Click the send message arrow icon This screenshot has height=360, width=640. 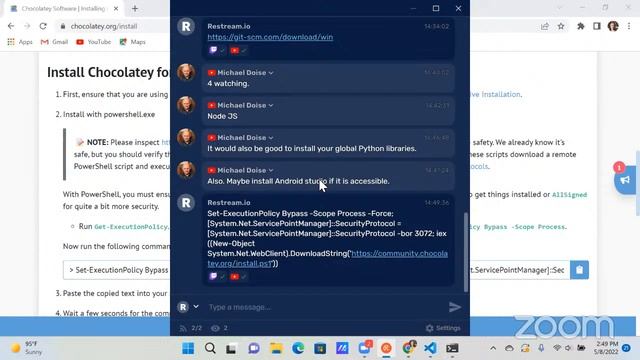coord(455,307)
